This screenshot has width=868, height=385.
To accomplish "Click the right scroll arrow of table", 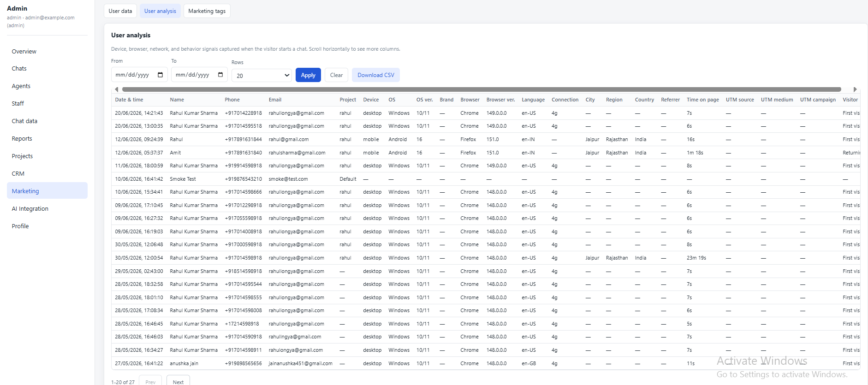I will (855, 89).
